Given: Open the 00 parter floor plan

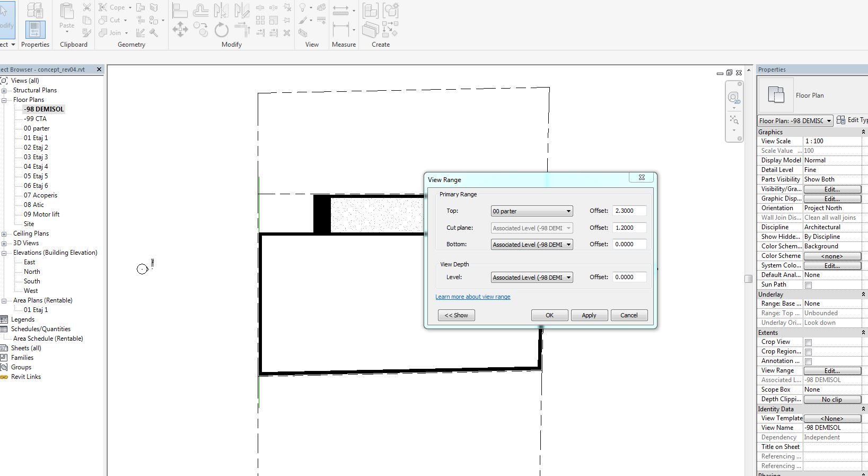Looking at the screenshot, I should pos(37,128).
